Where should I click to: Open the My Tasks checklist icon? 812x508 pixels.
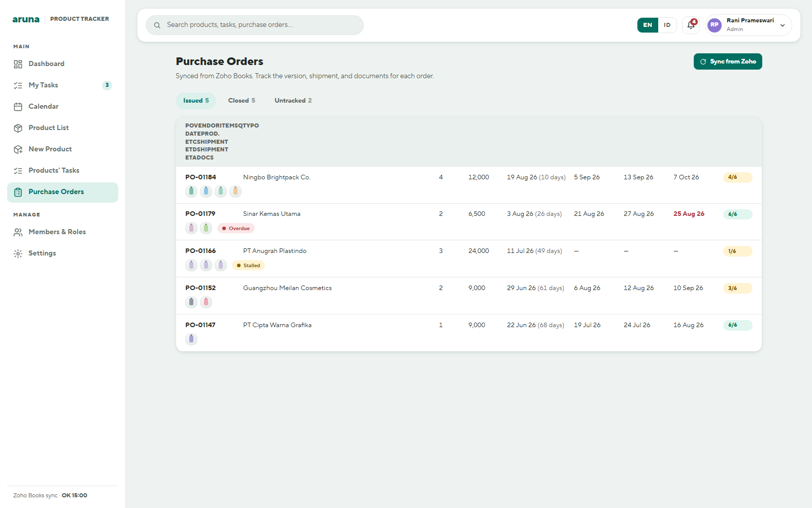[x=18, y=85]
